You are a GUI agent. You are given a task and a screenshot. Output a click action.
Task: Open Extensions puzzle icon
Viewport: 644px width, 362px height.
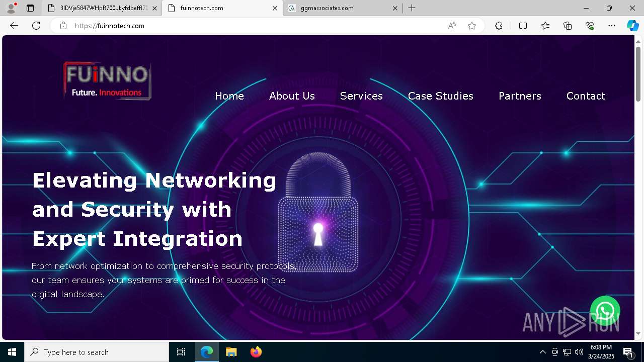[x=499, y=26]
